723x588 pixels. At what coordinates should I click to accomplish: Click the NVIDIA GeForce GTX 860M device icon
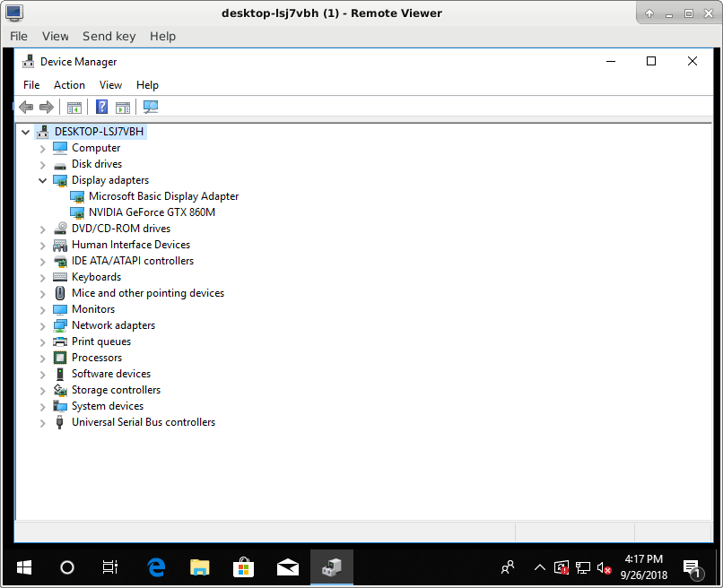pos(77,213)
